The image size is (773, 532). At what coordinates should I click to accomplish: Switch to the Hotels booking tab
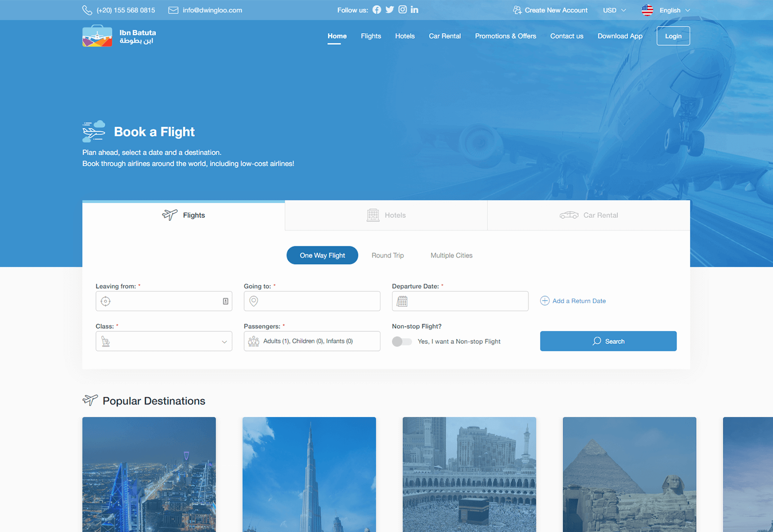pos(386,215)
